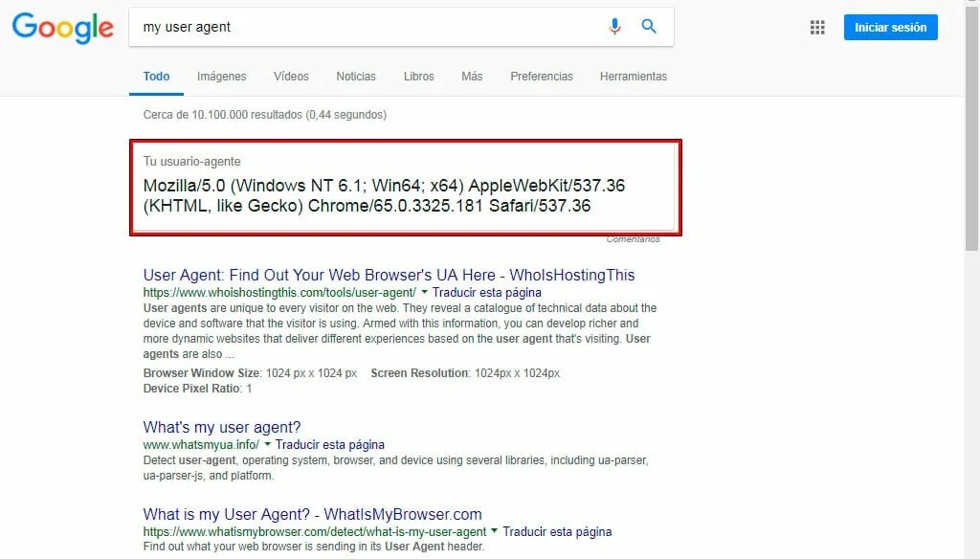Click the whatismybrowser.com detect URL text
Image resolution: width=980 pixels, height=559 pixels.
pos(314,532)
